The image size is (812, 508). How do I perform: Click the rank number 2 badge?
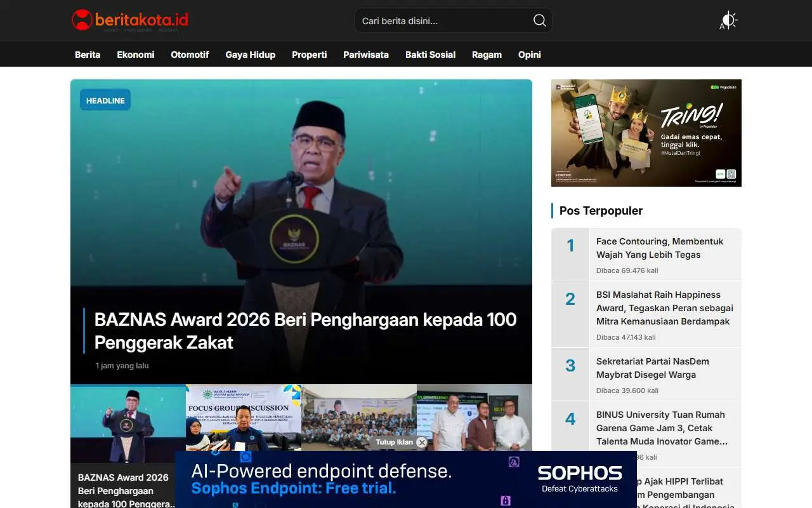570,299
